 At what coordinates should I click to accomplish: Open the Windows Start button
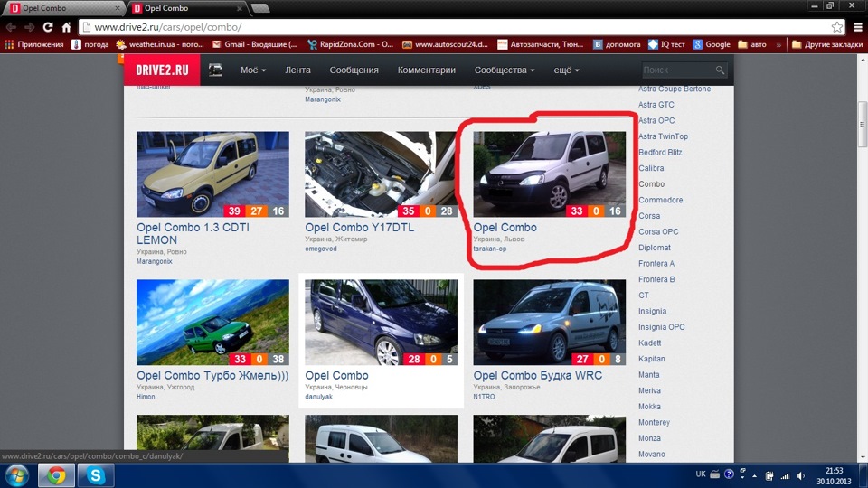click(x=16, y=475)
